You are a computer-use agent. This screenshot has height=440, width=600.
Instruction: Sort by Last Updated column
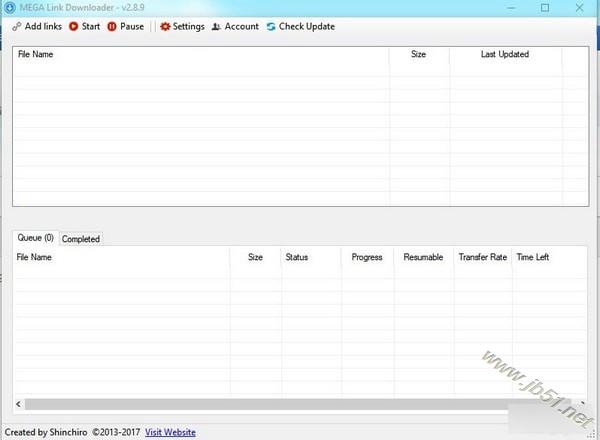pos(505,54)
